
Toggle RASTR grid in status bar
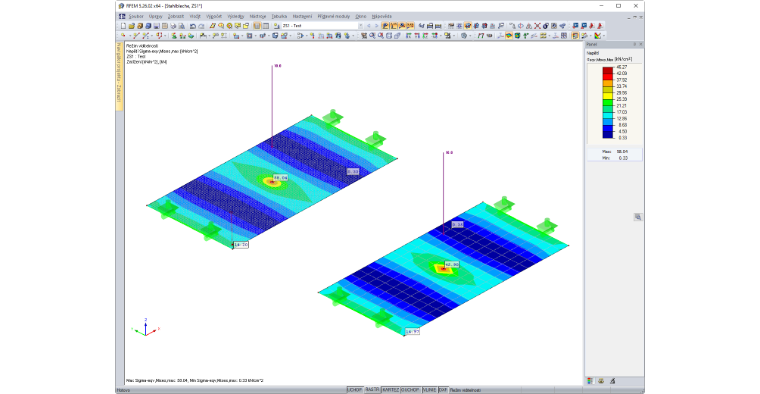pyautogui.click(x=372, y=390)
